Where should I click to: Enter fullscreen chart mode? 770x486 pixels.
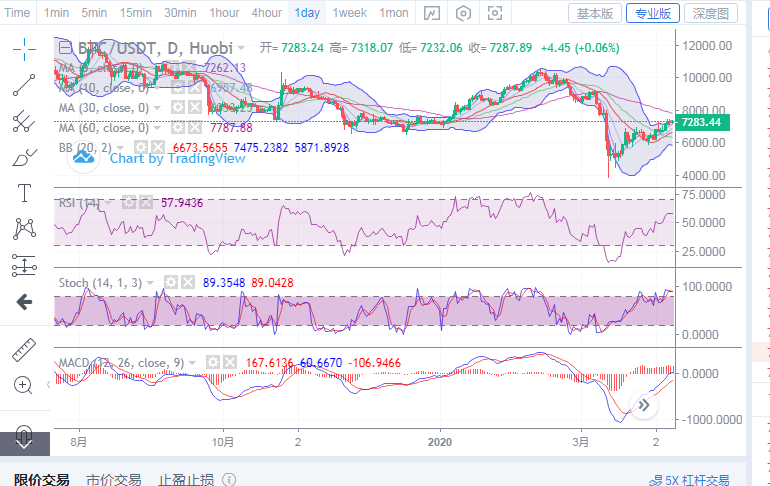pos(495,13)
